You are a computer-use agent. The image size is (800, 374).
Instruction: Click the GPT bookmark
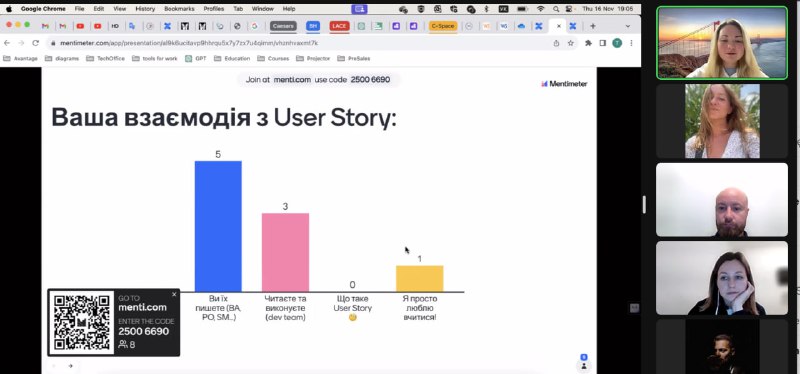coord(196,59)
